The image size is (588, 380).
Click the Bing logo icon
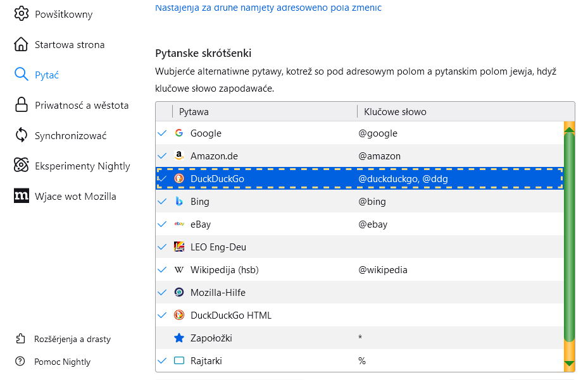coord(179,202)
